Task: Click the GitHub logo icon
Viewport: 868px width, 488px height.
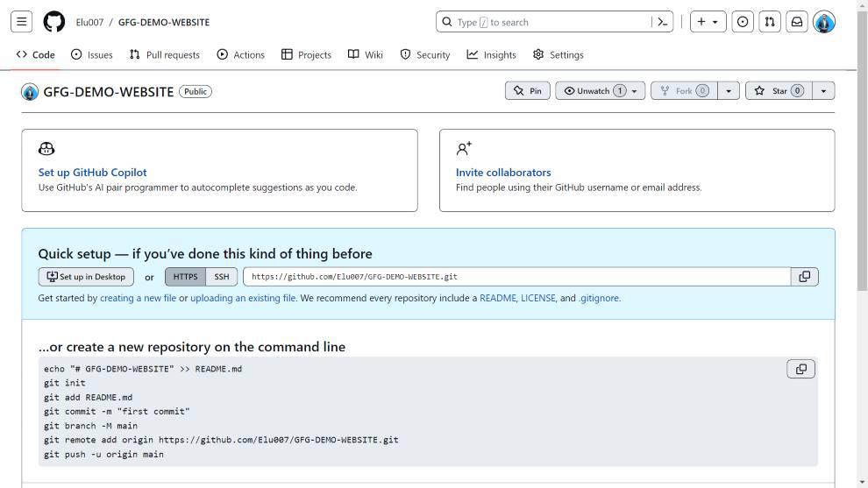Action: coord(54,22)
